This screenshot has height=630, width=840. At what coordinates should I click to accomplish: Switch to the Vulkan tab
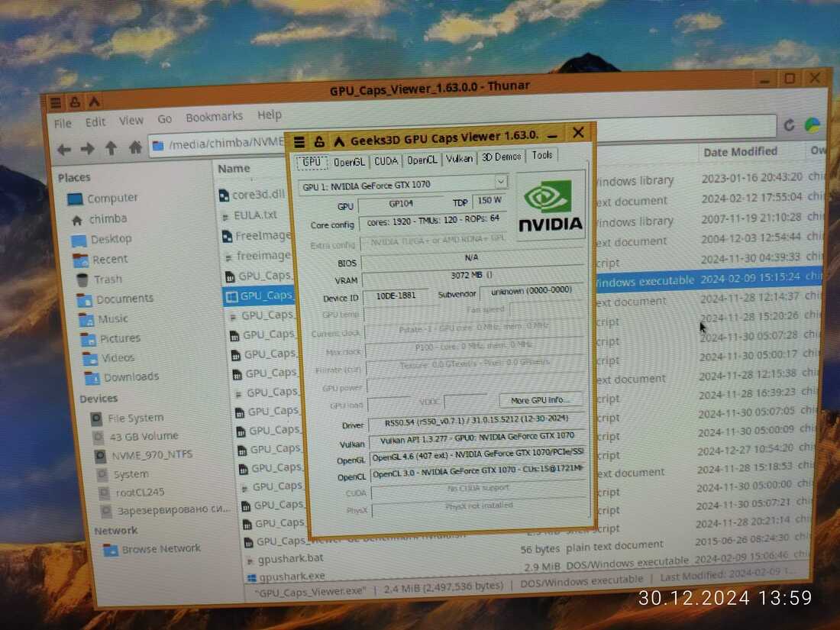pyautogui.click(x=459, y=158)
